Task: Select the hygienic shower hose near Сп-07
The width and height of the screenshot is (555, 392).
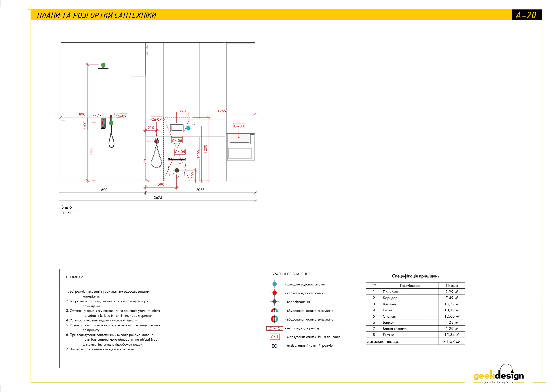Action: tap(157, 156)
